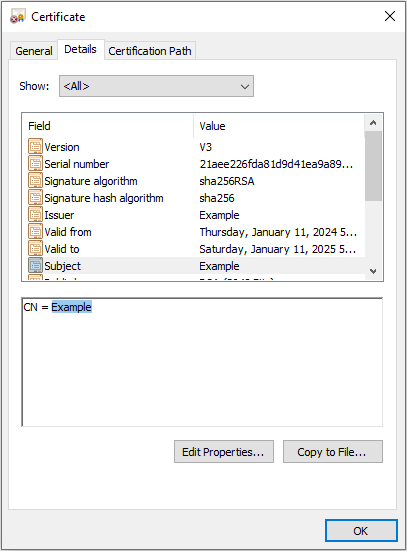Viewport: 407px width, 551px height.
Task: Open the Show filter dropdown
Action: click(156, 86)
